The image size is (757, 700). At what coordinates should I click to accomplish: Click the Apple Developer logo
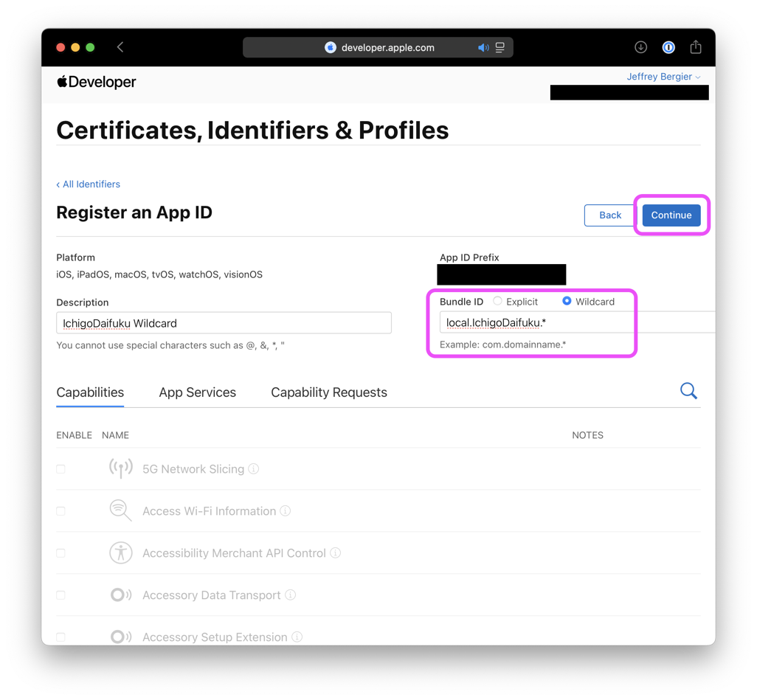tap(97, 82)
